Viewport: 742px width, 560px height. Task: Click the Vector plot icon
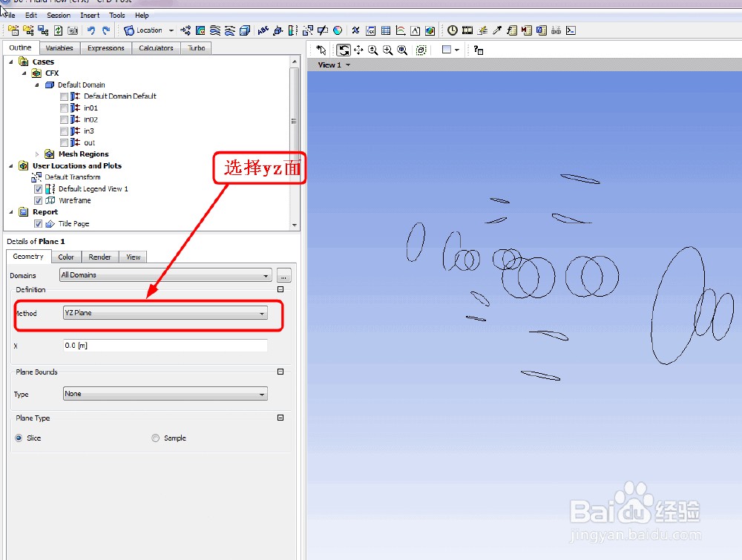coord(185,30)
